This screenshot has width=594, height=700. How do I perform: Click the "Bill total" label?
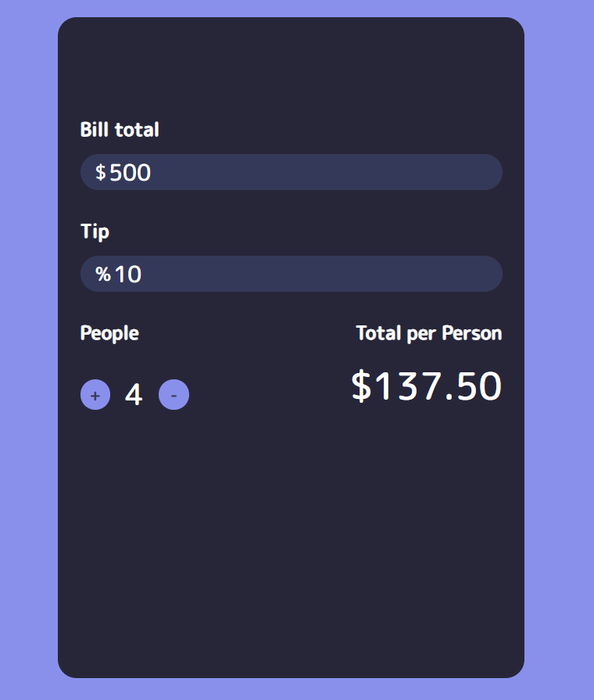120,130
